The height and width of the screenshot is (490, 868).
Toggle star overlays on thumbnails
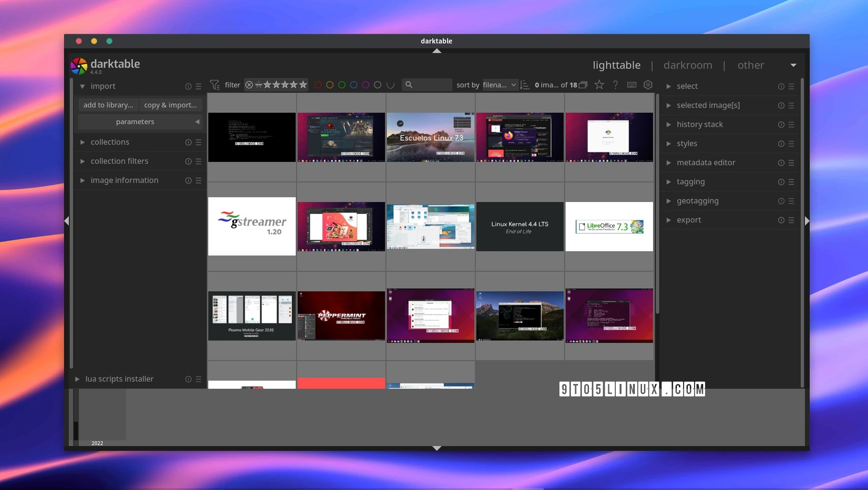(x=599, y=85)
